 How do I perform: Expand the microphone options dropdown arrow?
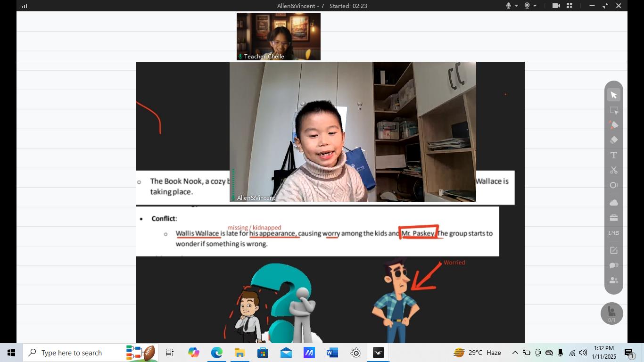click(517, 6)
